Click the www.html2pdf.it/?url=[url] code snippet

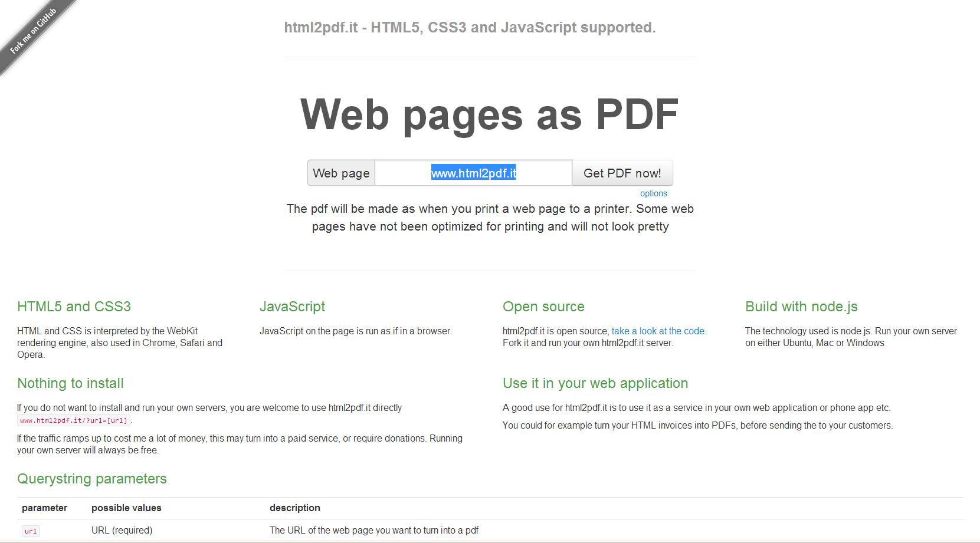74,420
